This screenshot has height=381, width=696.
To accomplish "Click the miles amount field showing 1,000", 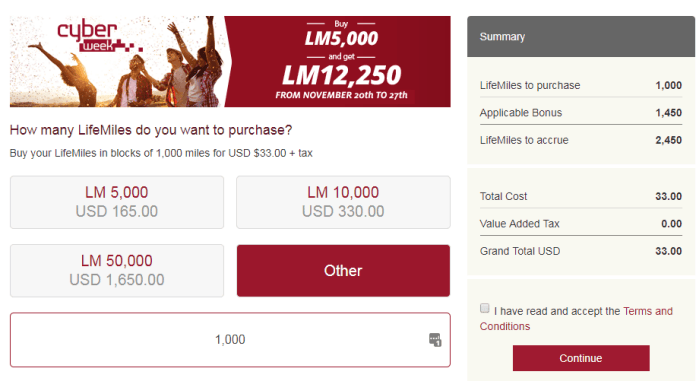I will tap(230, 340).
